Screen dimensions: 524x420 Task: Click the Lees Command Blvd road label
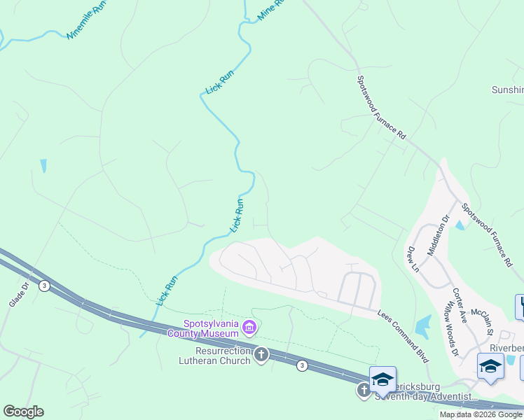pyautogui.click(x=403, y=336)
